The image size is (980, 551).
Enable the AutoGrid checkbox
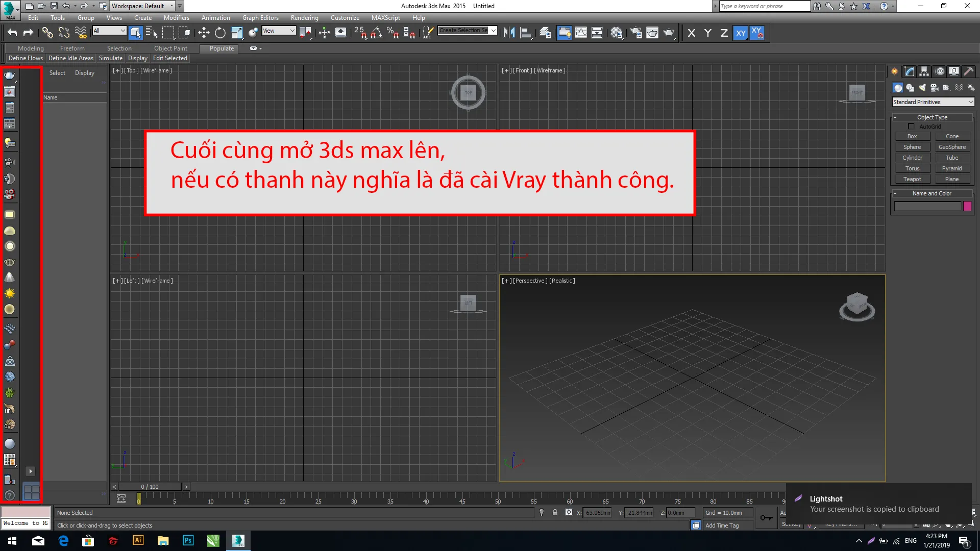coord(911,127)
